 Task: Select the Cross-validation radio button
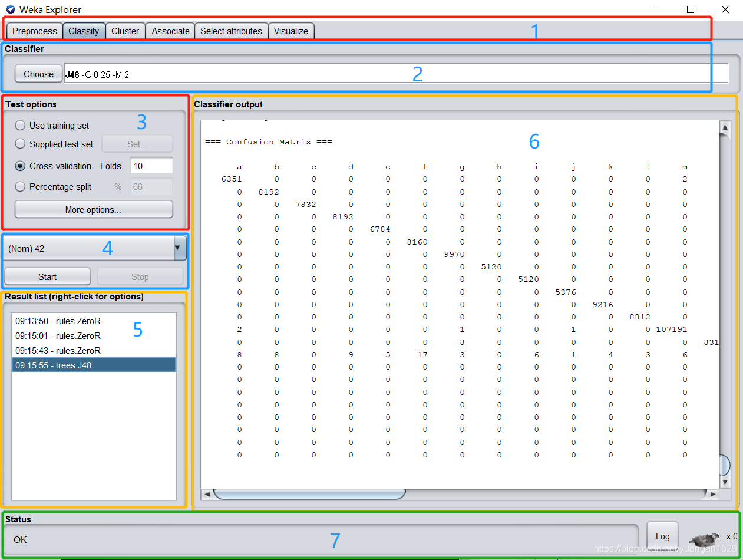point(21,166)
